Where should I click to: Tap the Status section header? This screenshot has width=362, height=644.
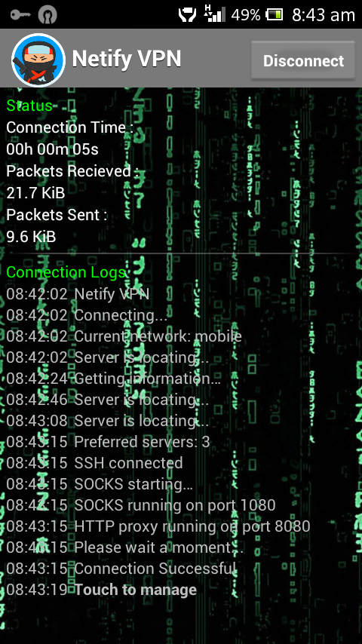tap(29, 106)
